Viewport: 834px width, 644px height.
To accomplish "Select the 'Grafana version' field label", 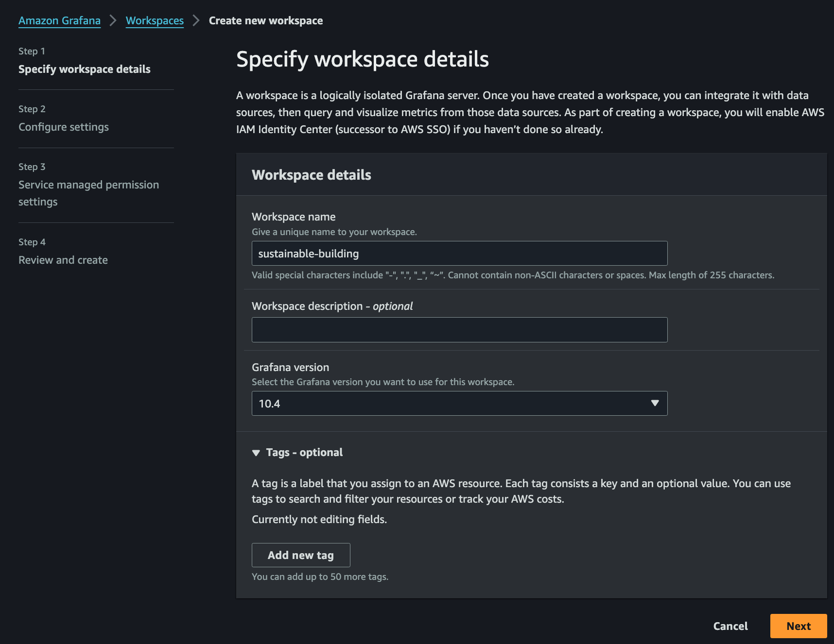I will click(290, 368).
